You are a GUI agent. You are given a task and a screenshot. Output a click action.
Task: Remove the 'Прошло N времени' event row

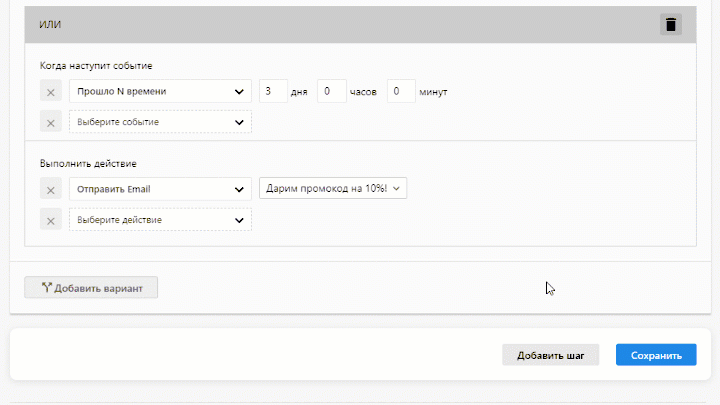click(51, 92)
